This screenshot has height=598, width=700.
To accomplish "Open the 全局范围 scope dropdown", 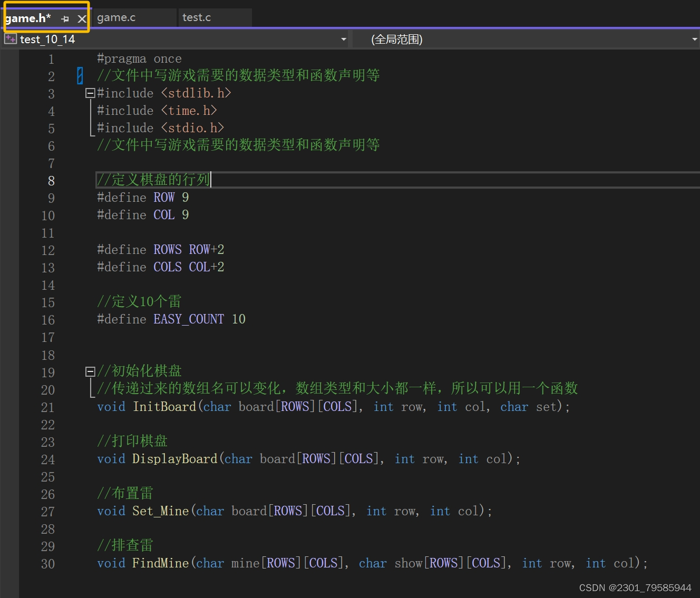I will (694, 40).
